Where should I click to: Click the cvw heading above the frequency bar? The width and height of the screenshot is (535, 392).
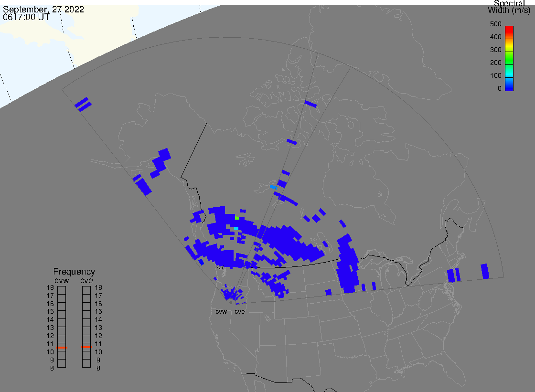(x=62, y=281)
